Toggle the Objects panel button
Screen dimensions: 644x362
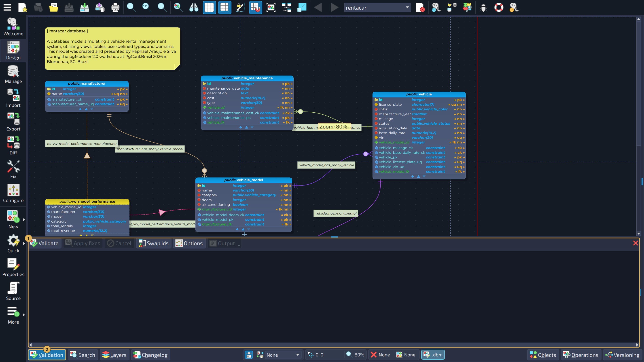[543, 355]
